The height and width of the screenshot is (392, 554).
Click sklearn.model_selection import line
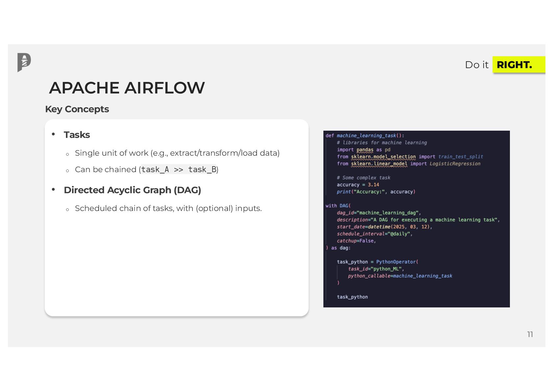coord(410,157)
